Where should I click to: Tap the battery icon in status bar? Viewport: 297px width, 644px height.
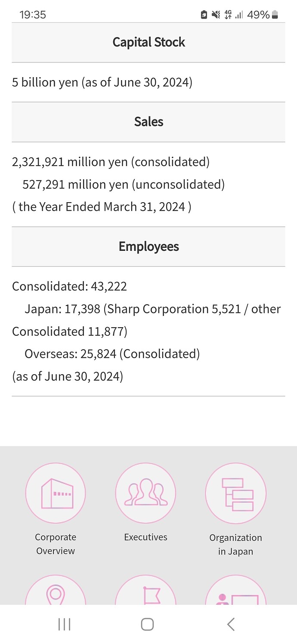[275, 15]
